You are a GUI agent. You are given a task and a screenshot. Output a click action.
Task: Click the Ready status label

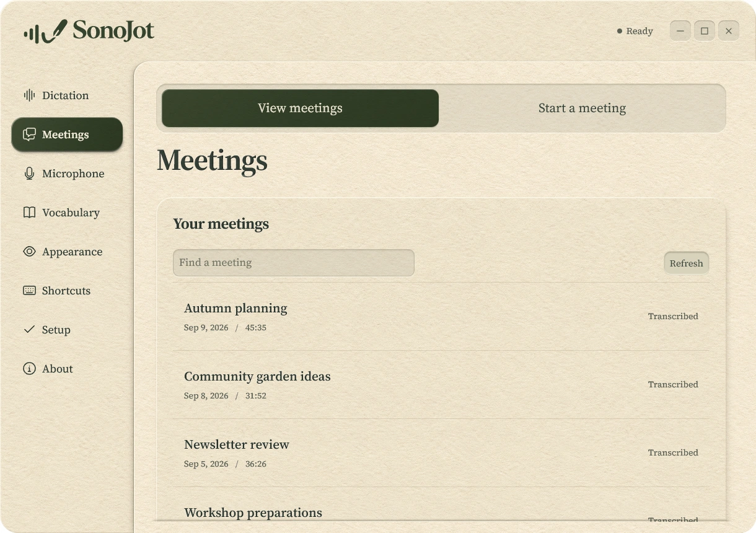(640, 31)
